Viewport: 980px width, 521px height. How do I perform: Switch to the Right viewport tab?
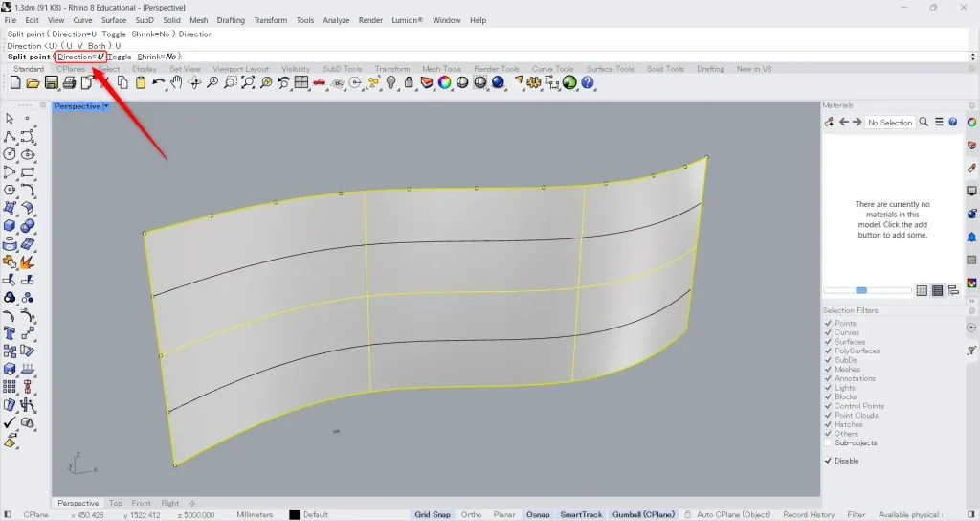coord(170,503)
